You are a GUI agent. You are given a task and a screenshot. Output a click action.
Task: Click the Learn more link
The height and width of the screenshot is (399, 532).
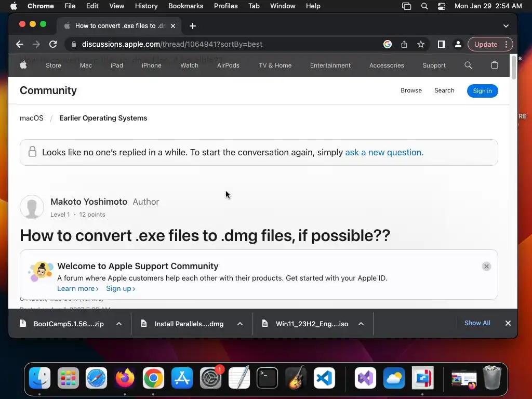tap(78, 288)
